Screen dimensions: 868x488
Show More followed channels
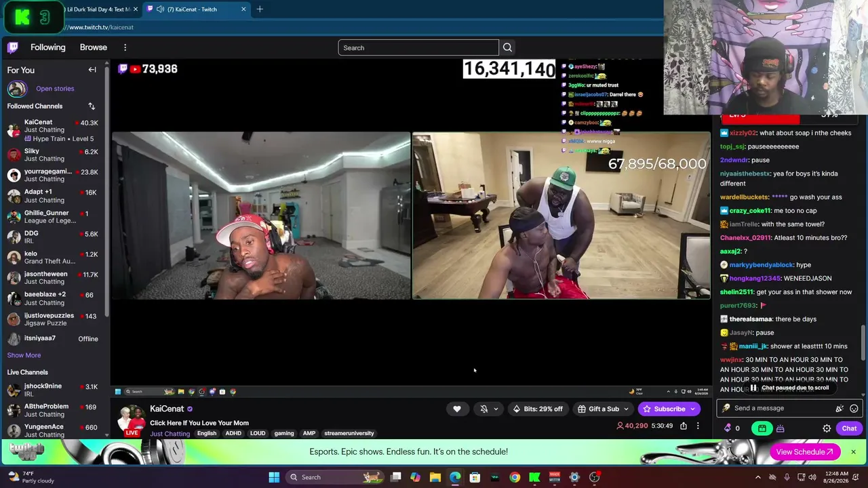pyautogui.click(x=24, y=355)
